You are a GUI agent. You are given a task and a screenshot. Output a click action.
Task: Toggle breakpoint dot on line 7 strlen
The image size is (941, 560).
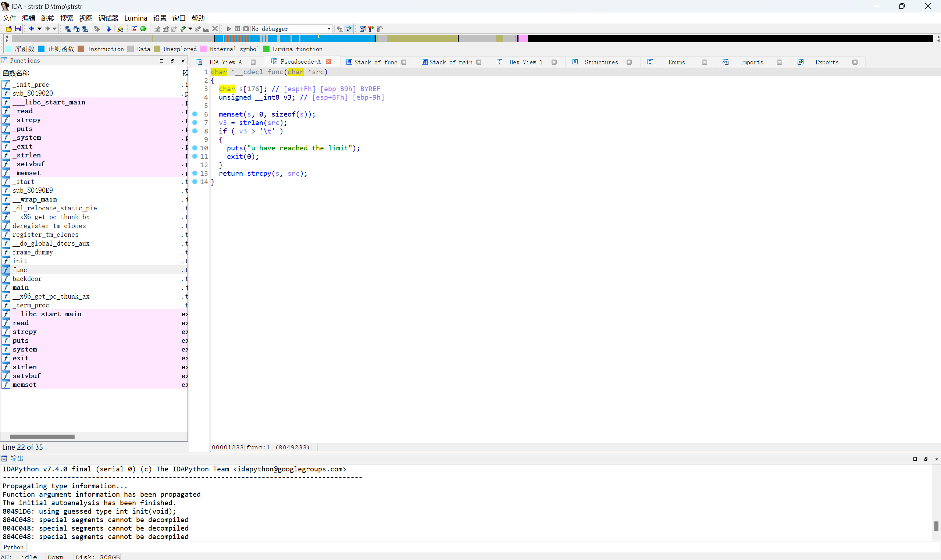coord(195,122)
